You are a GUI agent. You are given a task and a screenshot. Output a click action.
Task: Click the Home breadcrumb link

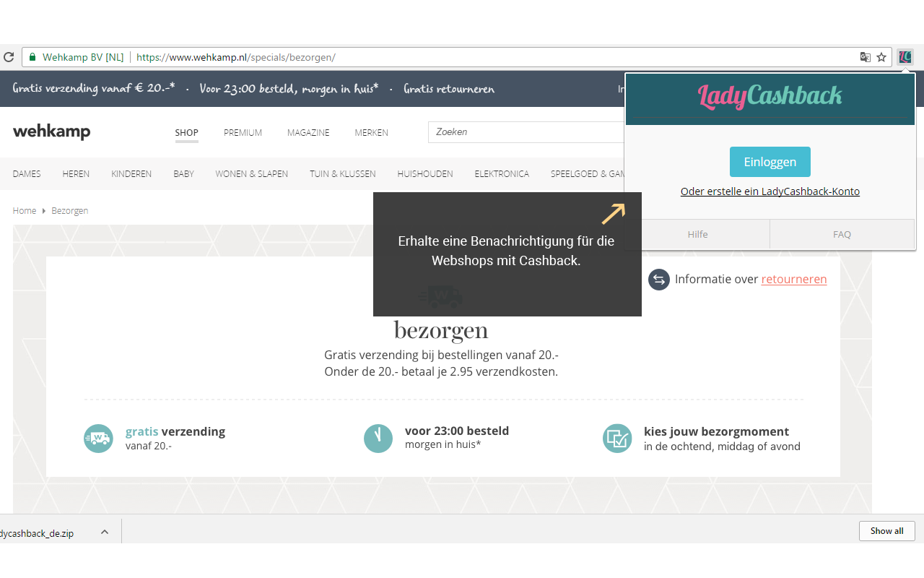(x=25, y=211)
